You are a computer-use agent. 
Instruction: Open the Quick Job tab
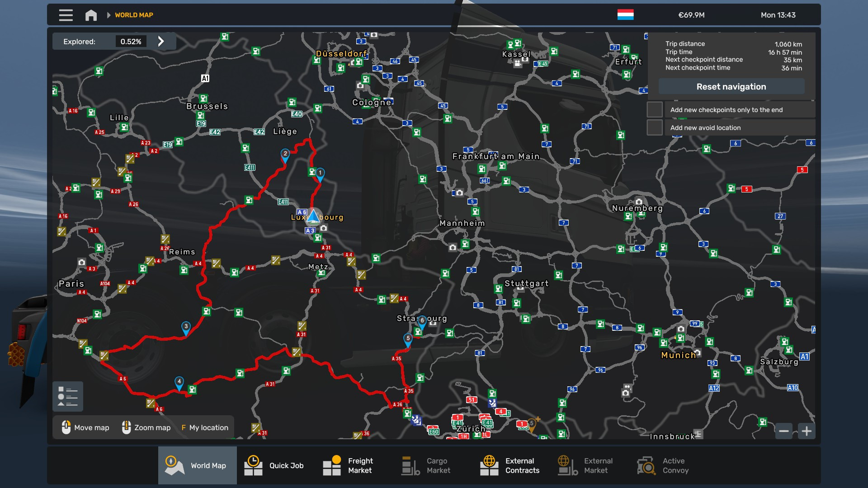click(x=274, y=465)
